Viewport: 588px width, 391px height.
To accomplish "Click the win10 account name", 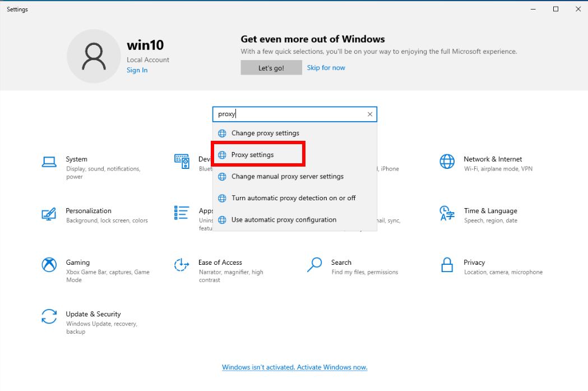I will [x=145, y=45].
